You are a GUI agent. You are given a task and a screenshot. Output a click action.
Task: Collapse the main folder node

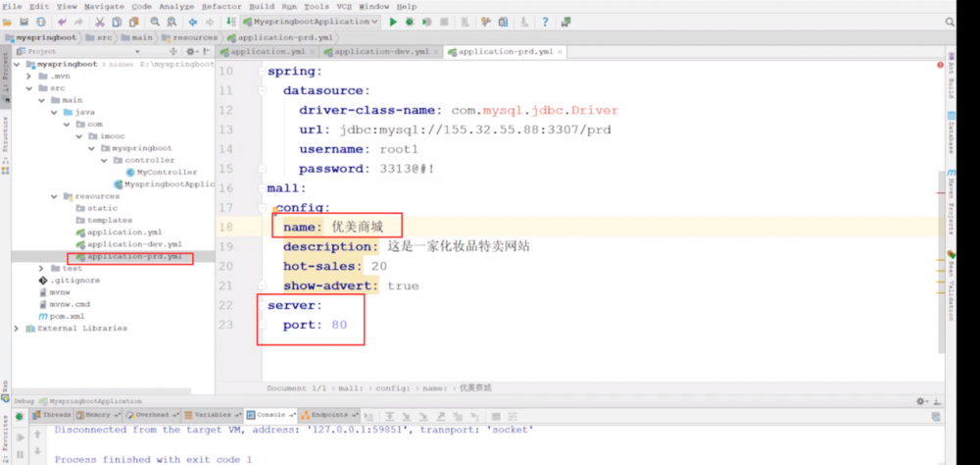pos(42,100)
